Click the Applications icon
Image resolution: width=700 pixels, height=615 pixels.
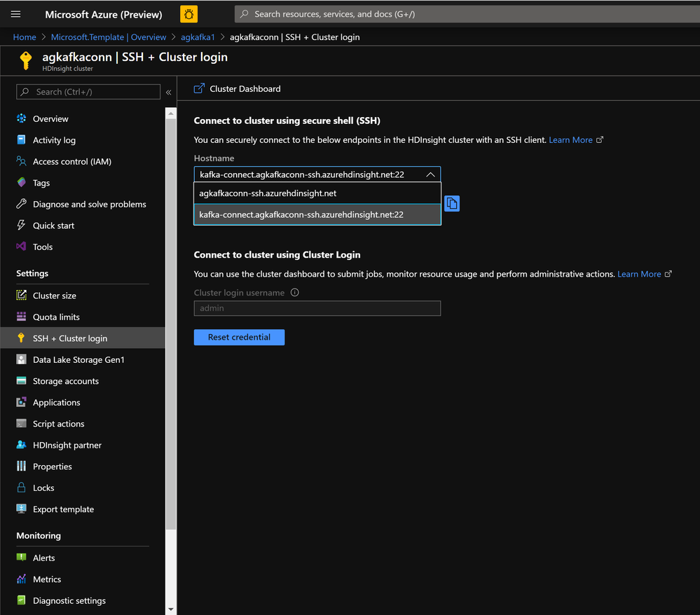click(x=21, y=402)
